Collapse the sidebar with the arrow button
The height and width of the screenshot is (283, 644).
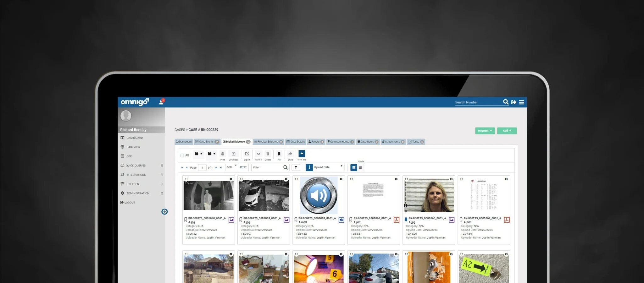click(164, 212)
